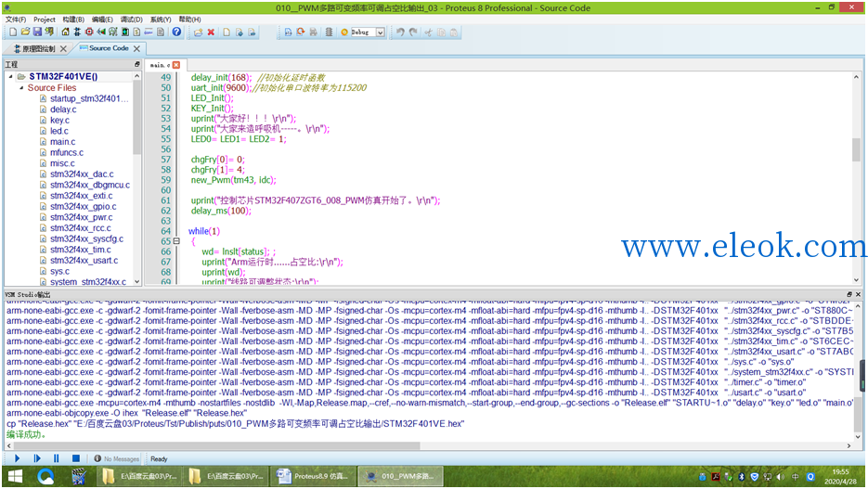868x489 pixels.
Task: Click the red X remove file icon
Action: pos(211,32)
